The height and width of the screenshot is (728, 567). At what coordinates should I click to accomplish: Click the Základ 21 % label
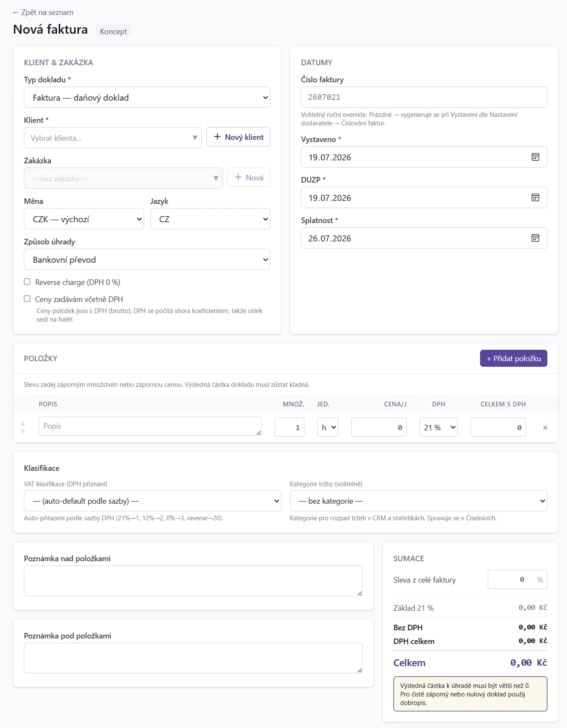[x=414, y=608]
